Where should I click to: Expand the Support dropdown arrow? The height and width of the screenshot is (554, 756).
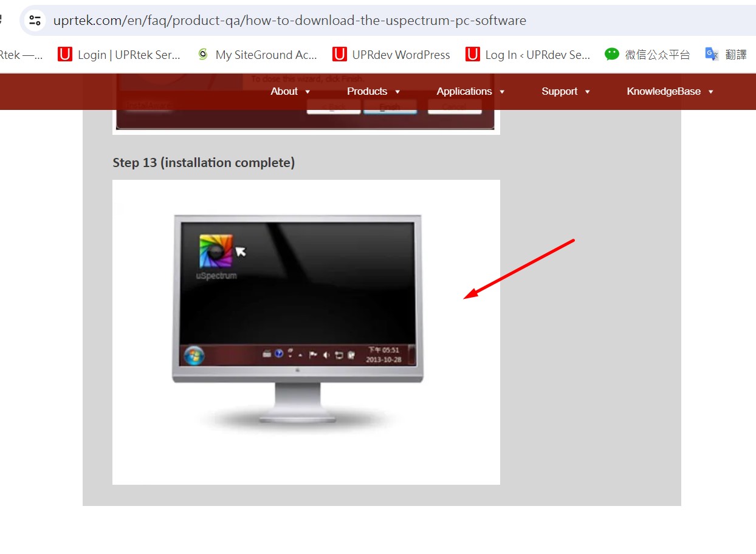point(587,92)
